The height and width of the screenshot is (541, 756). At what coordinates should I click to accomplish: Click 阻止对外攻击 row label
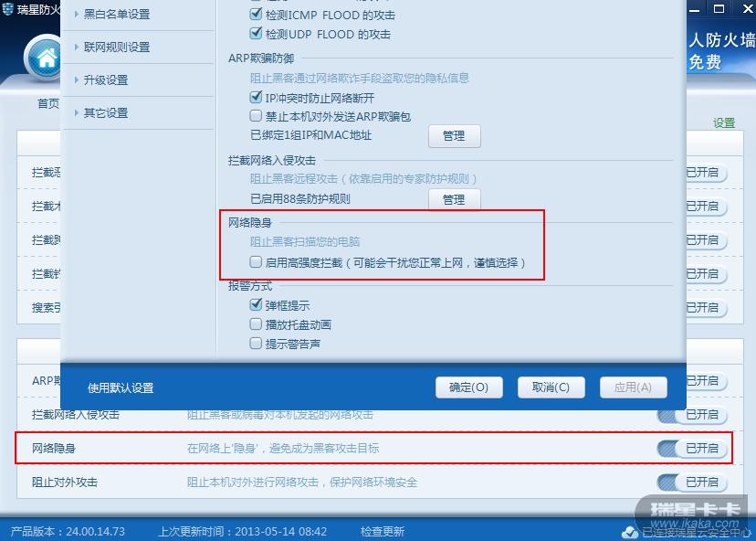click(x=65, y=483)
